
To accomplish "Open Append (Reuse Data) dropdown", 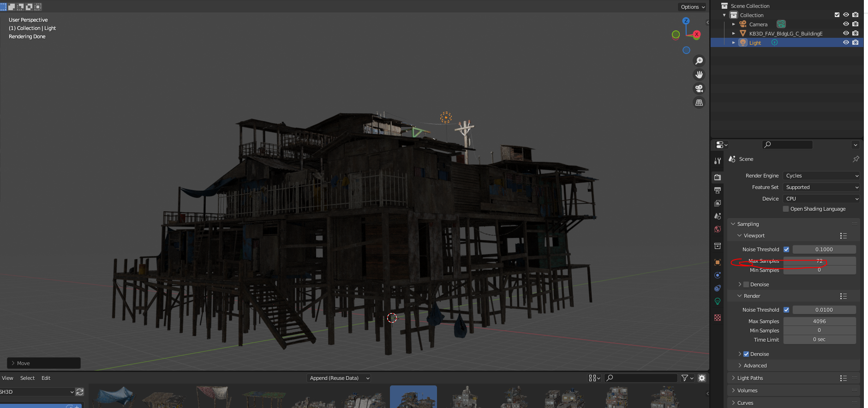I will (339, 378).
